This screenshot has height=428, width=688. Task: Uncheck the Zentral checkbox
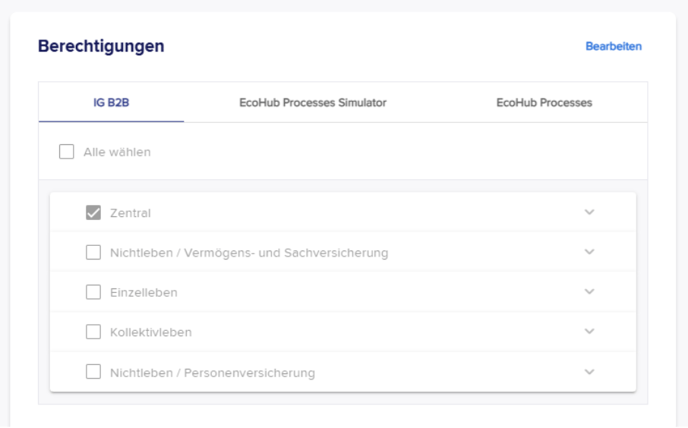[x=93, y=212]
